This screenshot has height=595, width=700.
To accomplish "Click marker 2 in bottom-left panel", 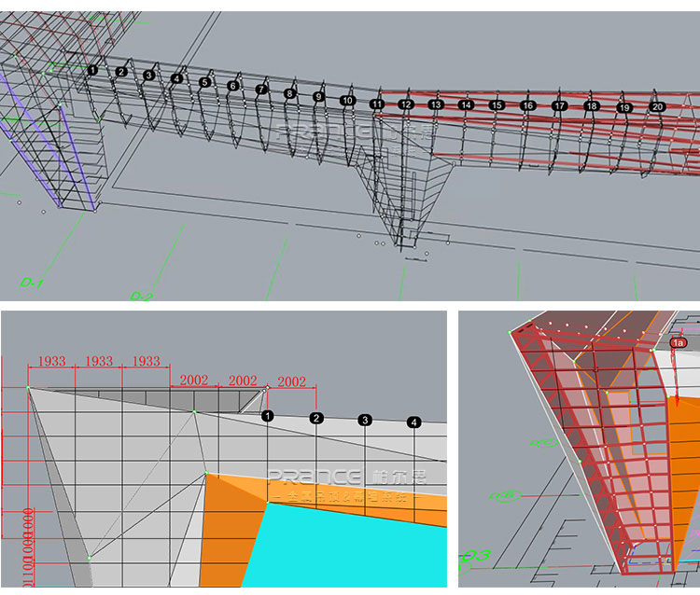I will click(316, 418).
